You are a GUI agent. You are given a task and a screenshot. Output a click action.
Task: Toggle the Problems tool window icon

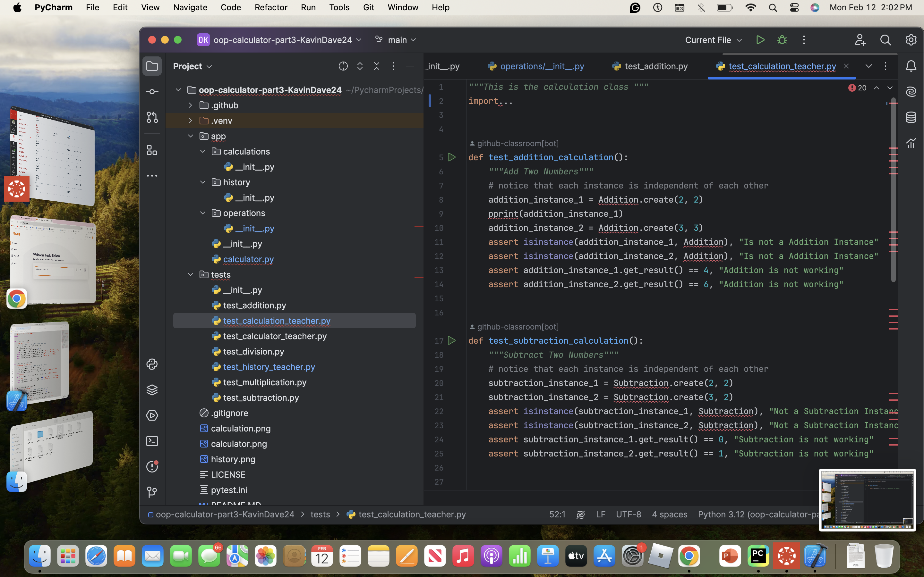[x=152, y=467]
